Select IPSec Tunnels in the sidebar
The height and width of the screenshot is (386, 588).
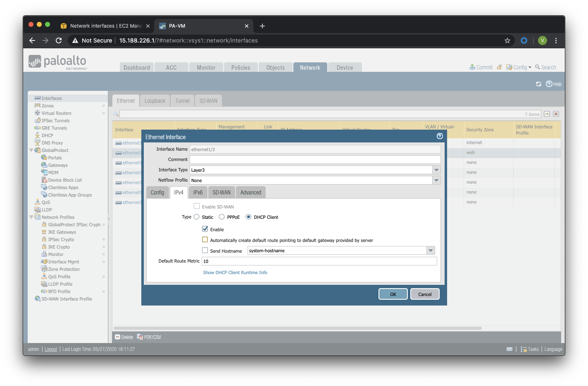(x=55, y=121)
